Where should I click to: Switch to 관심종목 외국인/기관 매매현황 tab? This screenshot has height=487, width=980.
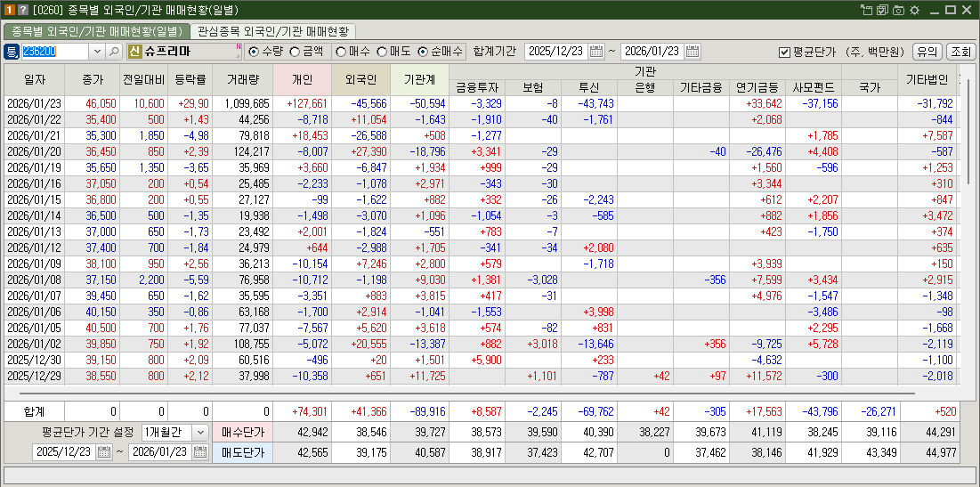(x=272, y=31)
